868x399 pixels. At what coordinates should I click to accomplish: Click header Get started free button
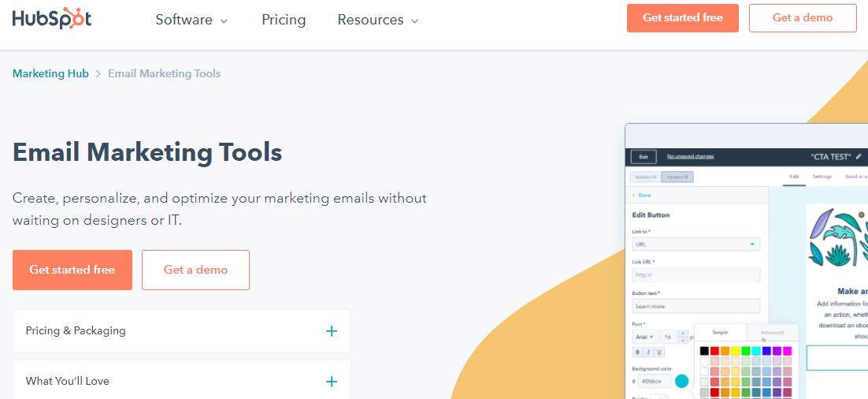683,17
